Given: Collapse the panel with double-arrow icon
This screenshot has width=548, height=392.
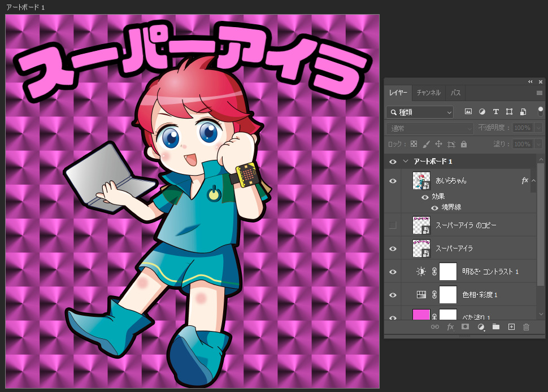Looking at the screenshot, I should [530, 82].
